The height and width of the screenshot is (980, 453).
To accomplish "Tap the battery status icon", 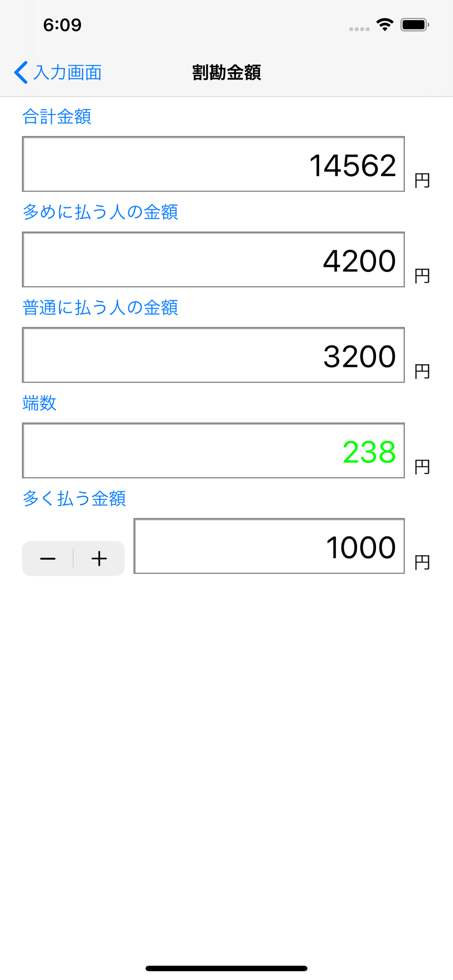I will [x=415, y=24].
